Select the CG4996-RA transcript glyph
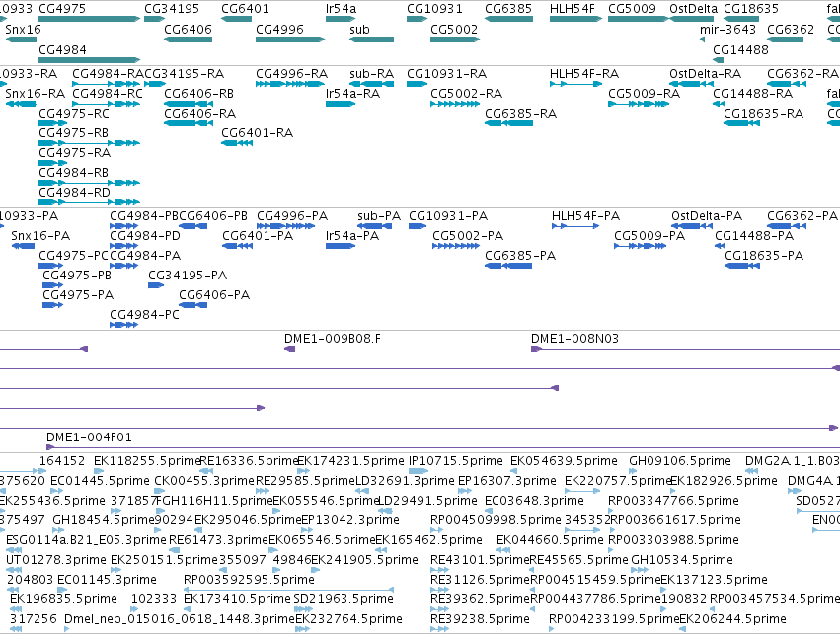The height and width of the screenshot is (634, 840). click(290, 84)
